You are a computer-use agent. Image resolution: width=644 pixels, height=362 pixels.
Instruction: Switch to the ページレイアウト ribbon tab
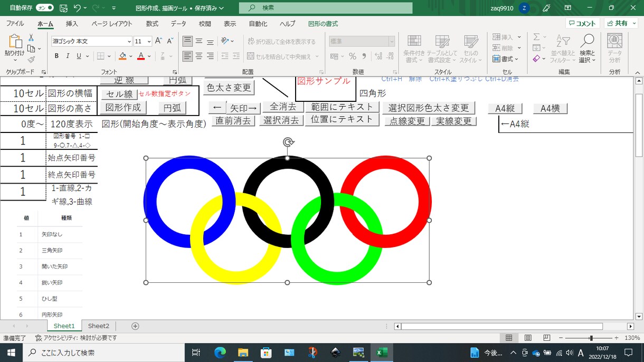click(x=112, y=24)
